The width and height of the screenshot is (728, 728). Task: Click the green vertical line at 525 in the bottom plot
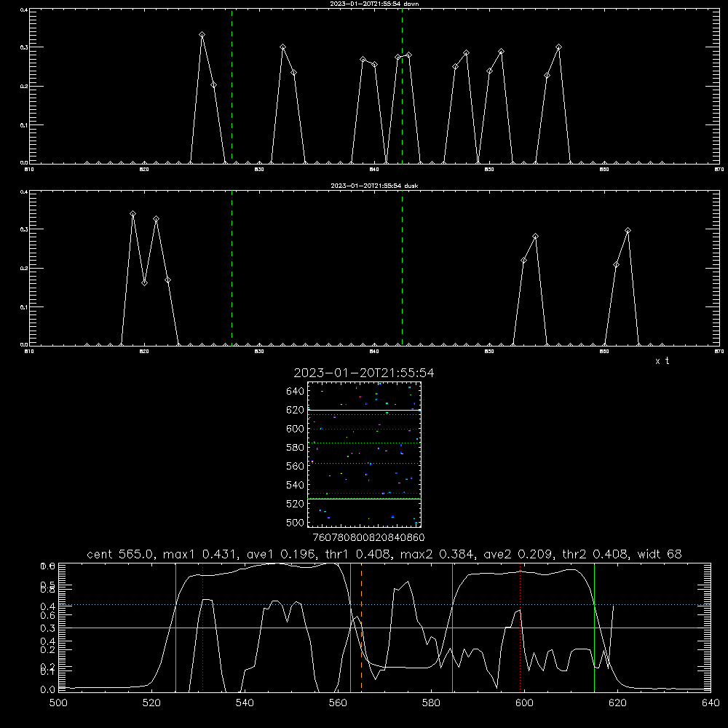pos(175,628)
